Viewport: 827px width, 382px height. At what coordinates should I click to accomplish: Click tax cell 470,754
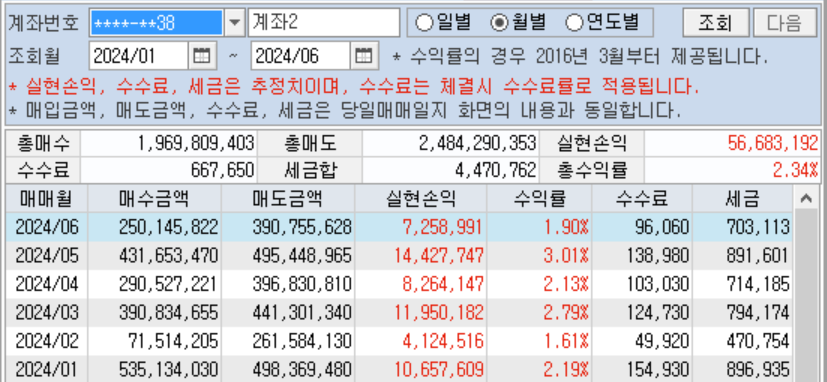coord(758,341)
